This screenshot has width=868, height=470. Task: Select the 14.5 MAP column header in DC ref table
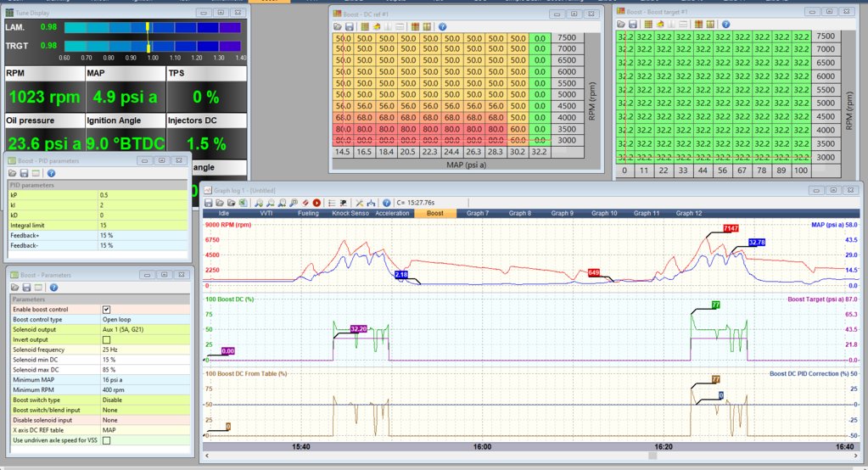pyautogui.click(x=343, y=152)
